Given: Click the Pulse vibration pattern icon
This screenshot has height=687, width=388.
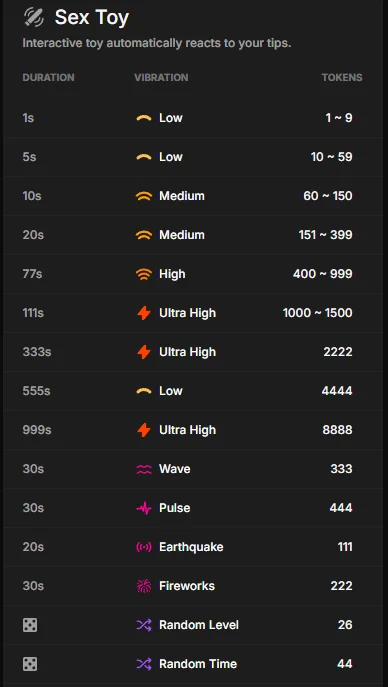Looking at the screenshot, I should pyautogui.click(x=144, y=508).
